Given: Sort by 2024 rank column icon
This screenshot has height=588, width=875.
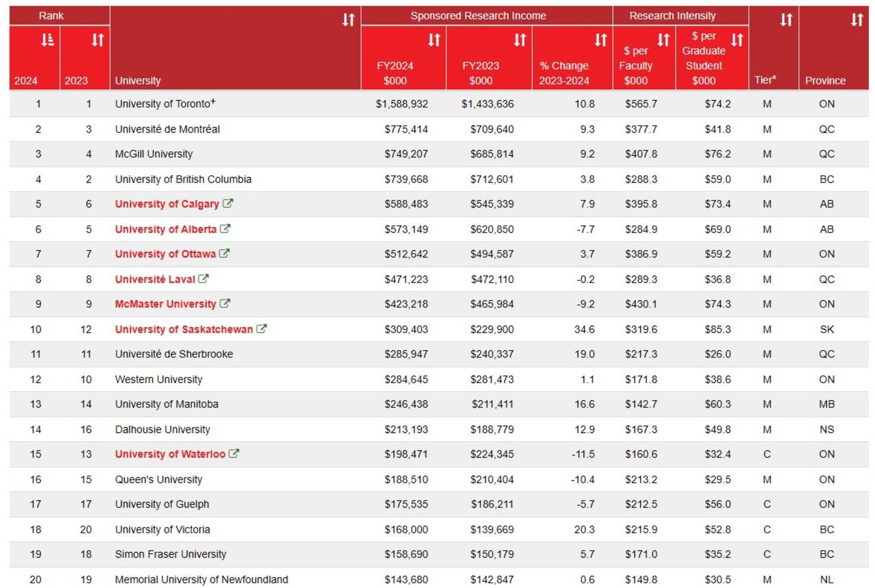Looking at the screenshot, I should pos(47,40).
